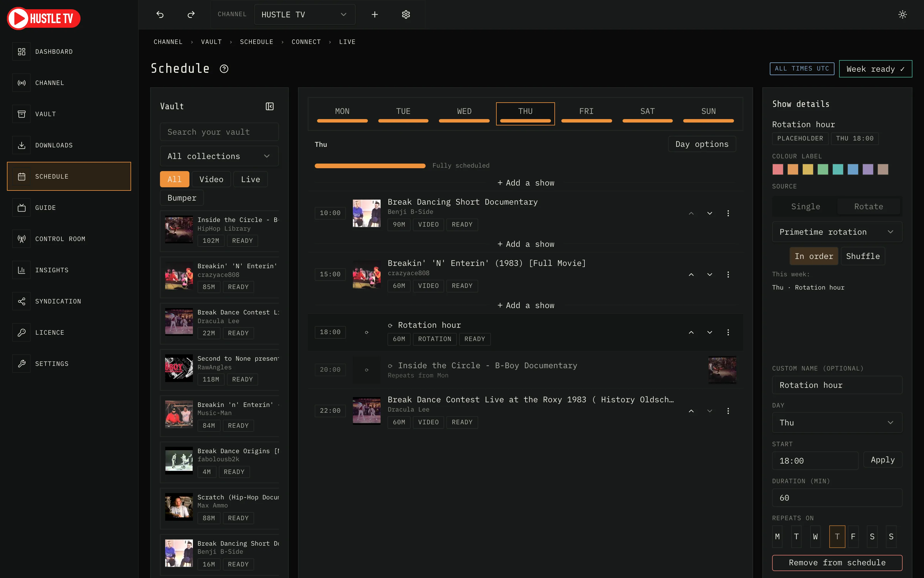Image resolution: width=924 pixels, height=578 pixels.
Task: Move Break Dance Contest show up
Action: pos(691,411)
